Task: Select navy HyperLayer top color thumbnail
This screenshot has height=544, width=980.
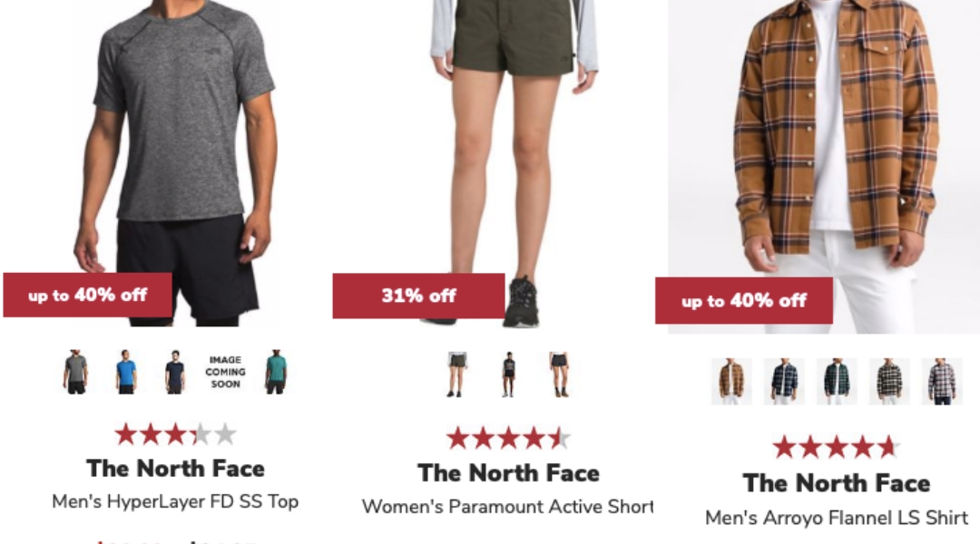Action: 175,372
